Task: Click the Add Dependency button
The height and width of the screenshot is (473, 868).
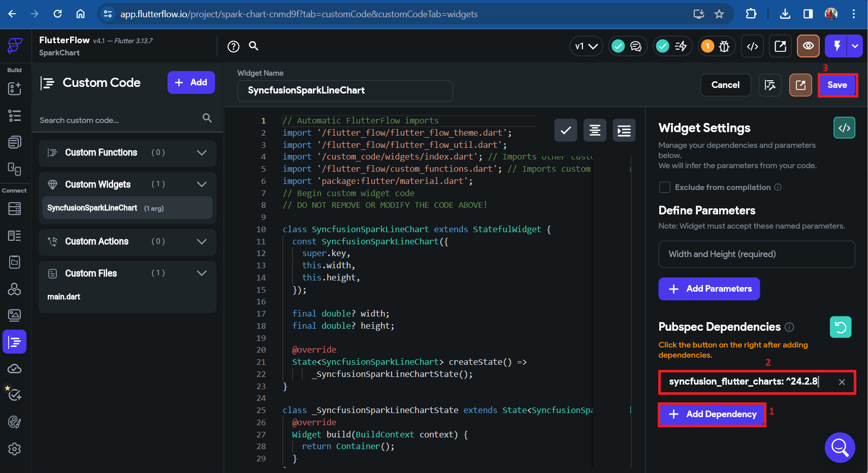Action: (x=712, y=415)
